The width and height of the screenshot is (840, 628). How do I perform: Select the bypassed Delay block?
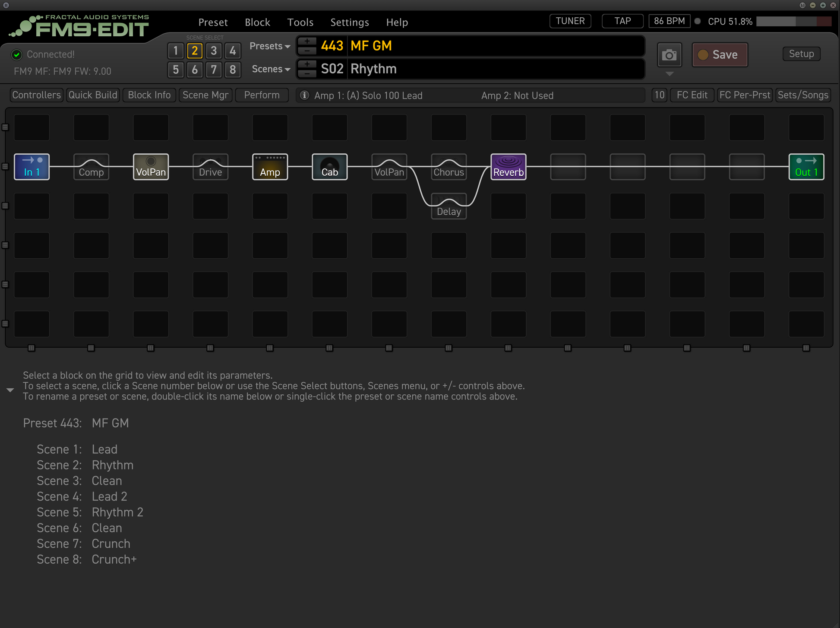(x=448, y=206)
